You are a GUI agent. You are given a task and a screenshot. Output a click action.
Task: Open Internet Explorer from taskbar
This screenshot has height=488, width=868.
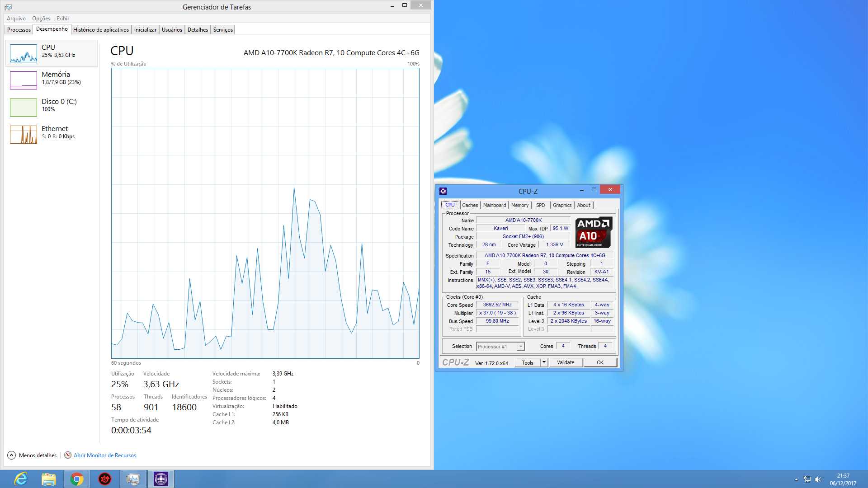(21, 479)
